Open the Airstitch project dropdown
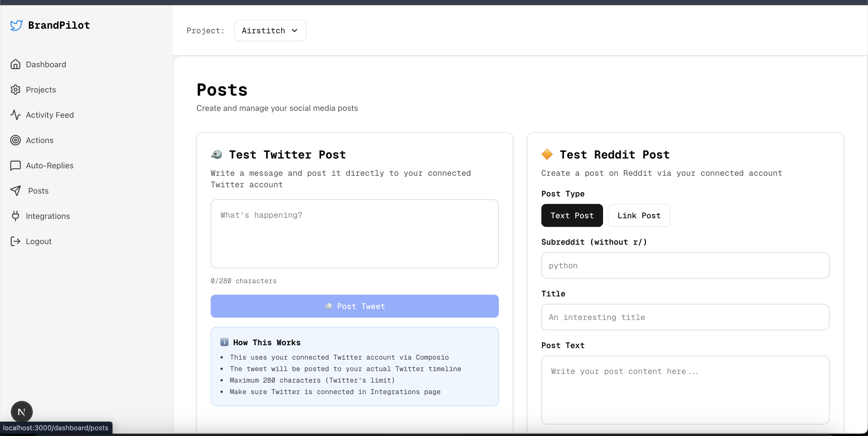 [x=270, y=30]
